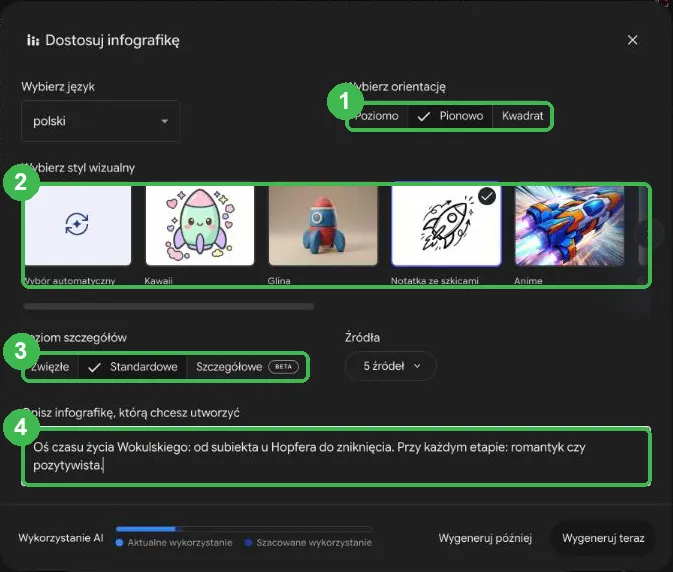Image resolution: width=673 pixels, height=572 pixels.
Task: Click the Aktualne wykorzystanie legend label
Action: (180, 543)
